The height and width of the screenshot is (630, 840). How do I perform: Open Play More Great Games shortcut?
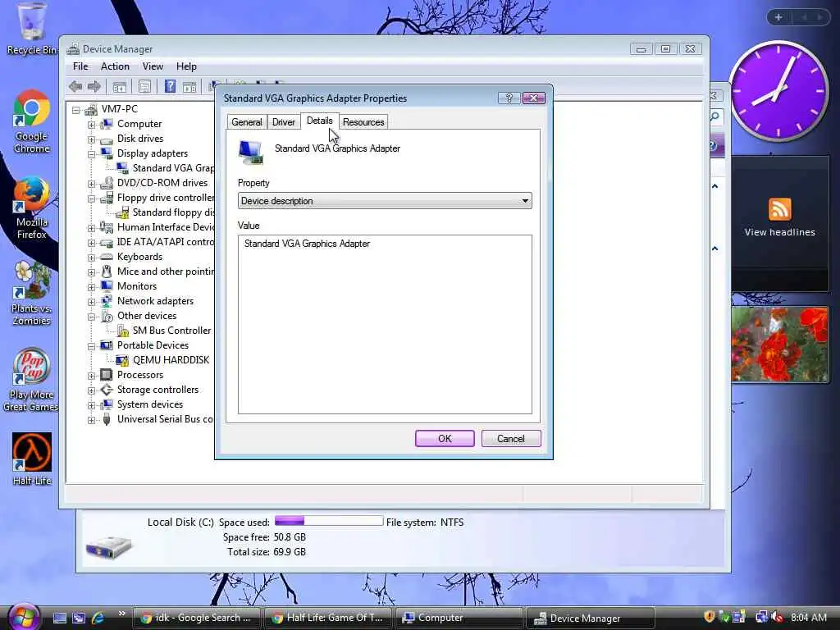click(x=30, y=380)
